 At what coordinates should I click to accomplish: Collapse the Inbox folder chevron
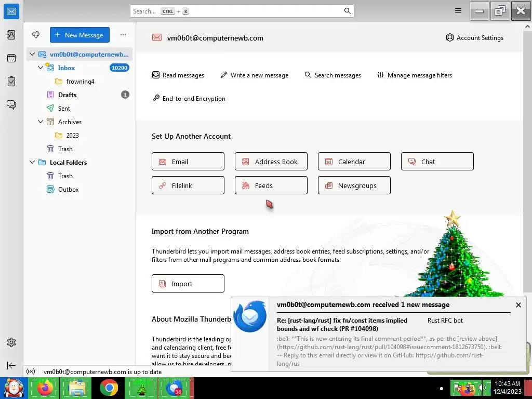pos(41,68)
